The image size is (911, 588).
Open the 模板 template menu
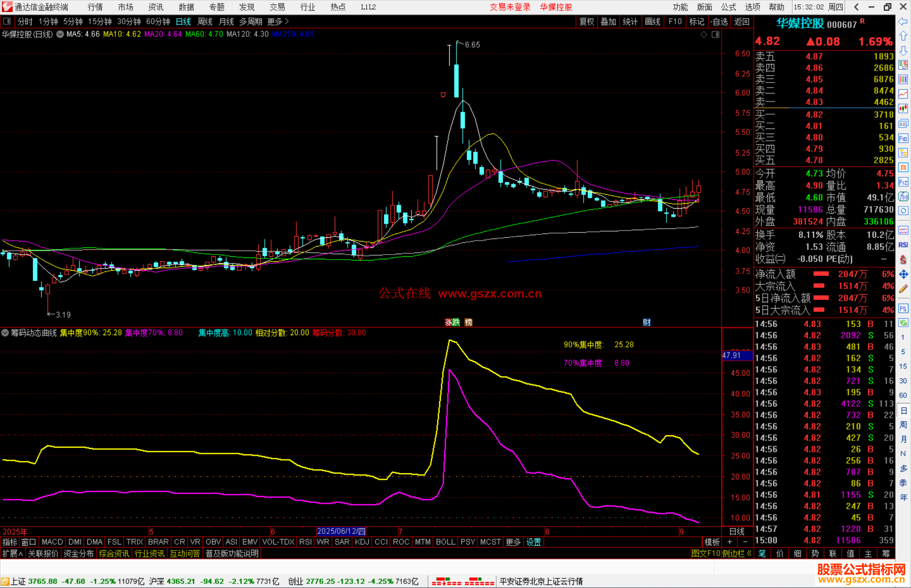tap(712, 542)
